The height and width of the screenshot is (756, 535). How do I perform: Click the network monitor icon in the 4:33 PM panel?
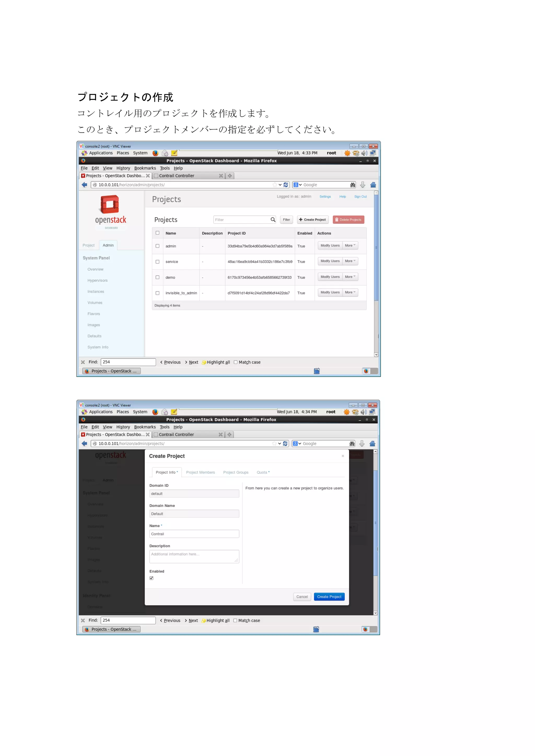point(373,153)
